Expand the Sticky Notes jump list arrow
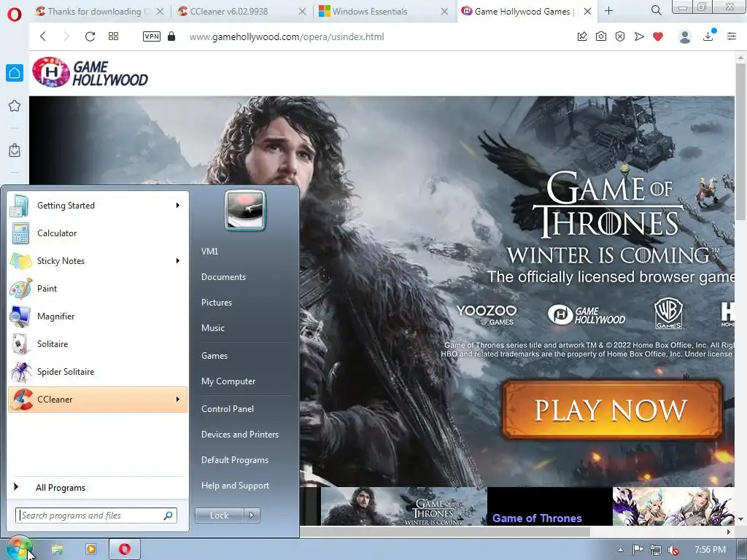Image resolution: width=747 pixels, height=560 pixels. point(178,260)
